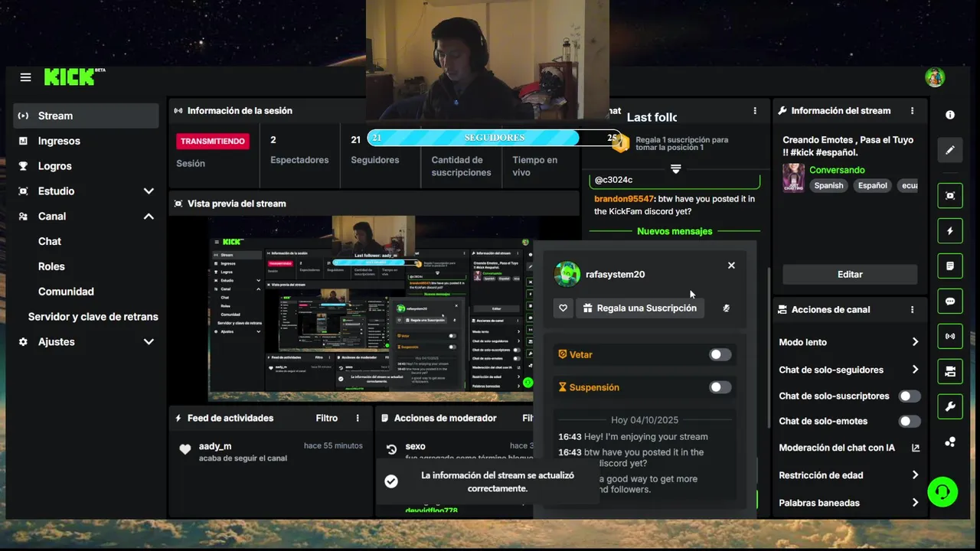980x551 pixels.
Task: Click the chat panel vertical scrollbar
Action: pyautogui.click(x=768, y=348)
